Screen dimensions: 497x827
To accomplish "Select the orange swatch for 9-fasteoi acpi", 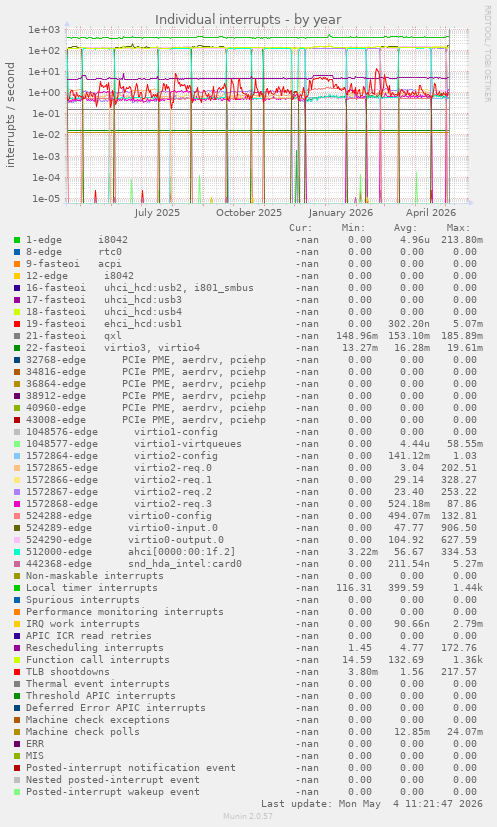I will (x=17, y=264).
